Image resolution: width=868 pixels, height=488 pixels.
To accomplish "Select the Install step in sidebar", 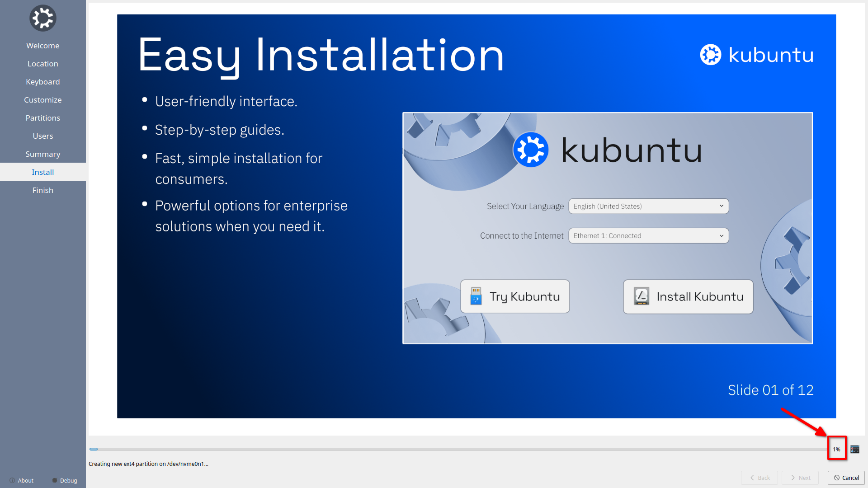I will point(42,172).
